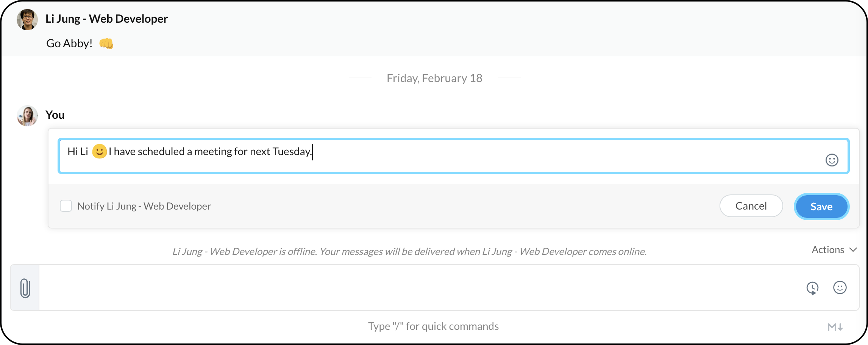
Task: Open emoji picker in bottom message composer
Action: click(x=840, y=287)
